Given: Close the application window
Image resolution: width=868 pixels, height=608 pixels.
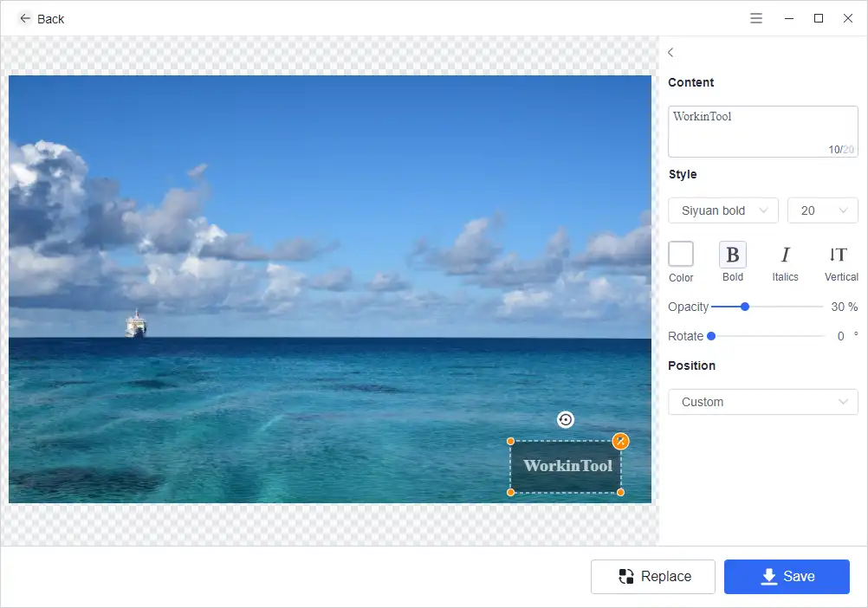Looking at the screenshot, I should coord(847,18).
